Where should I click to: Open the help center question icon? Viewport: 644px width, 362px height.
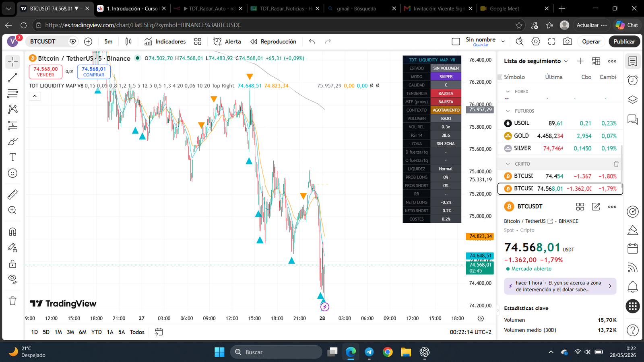(x=633, y=330)
